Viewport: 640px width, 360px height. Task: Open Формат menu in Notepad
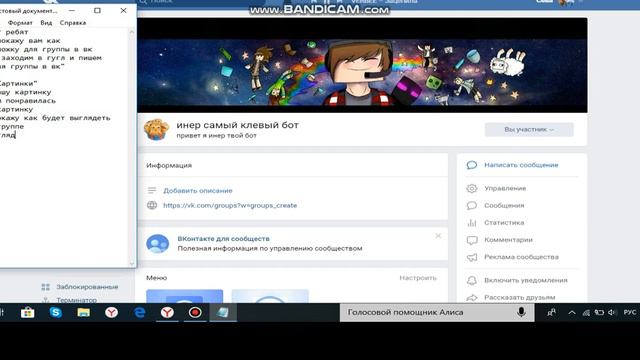(20, 23)
